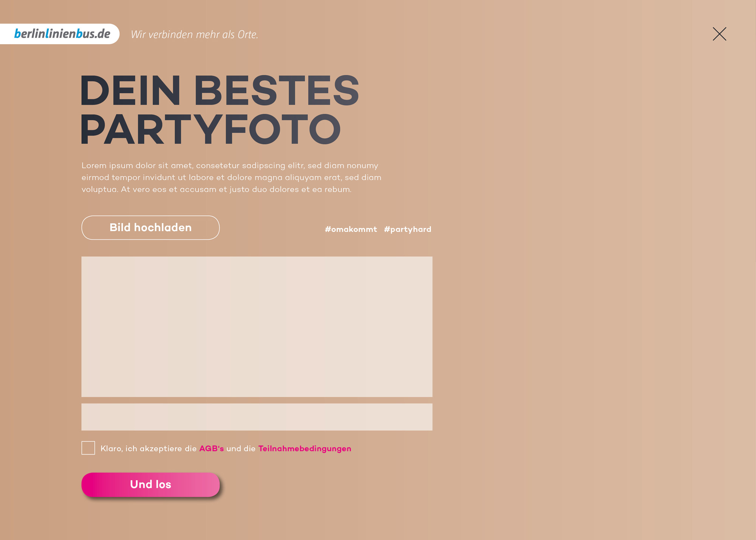Click the berlinlinienbus.de logo
Viewport: 756px width, 540px height.
(62, 34)
